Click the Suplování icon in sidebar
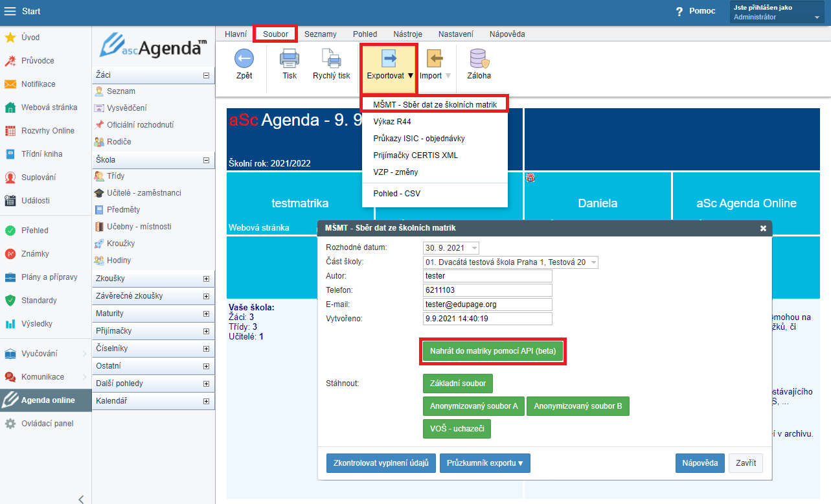Viewport: 831px width, 504px height. click(10, 178)
